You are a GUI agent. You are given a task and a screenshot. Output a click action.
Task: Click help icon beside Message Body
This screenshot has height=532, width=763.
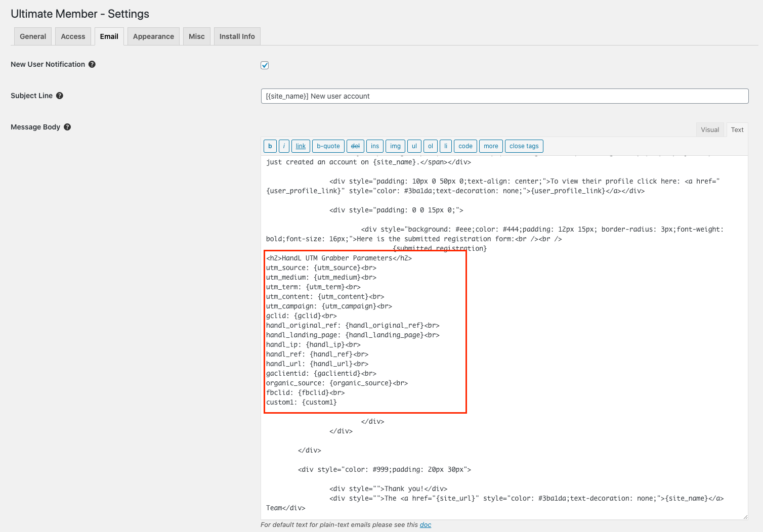pos(67,127)
